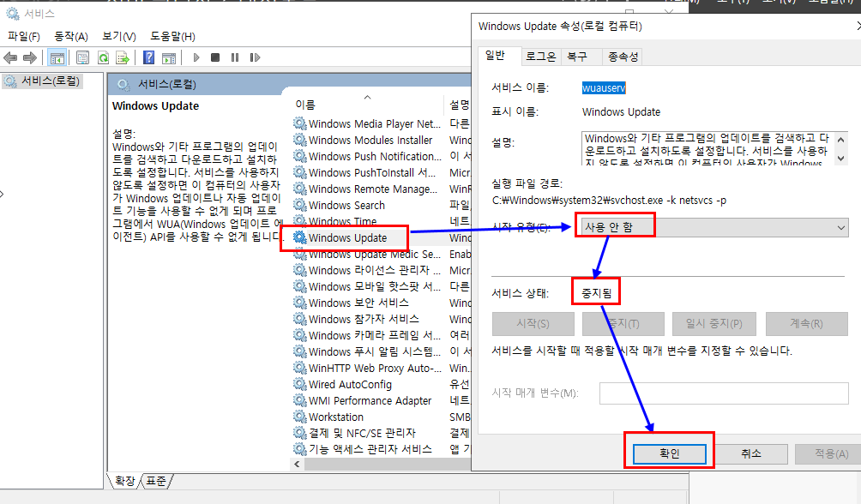Click description box scroll-up arrow

tap(840, 140)
